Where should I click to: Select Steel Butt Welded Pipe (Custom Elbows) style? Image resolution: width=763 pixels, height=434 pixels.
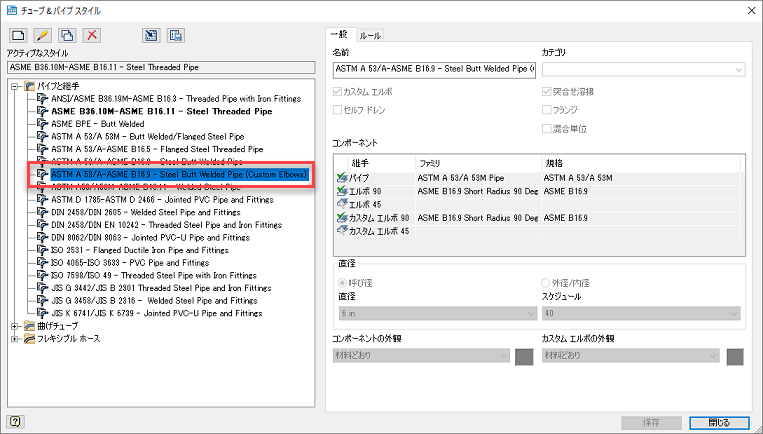pos(179,174)
